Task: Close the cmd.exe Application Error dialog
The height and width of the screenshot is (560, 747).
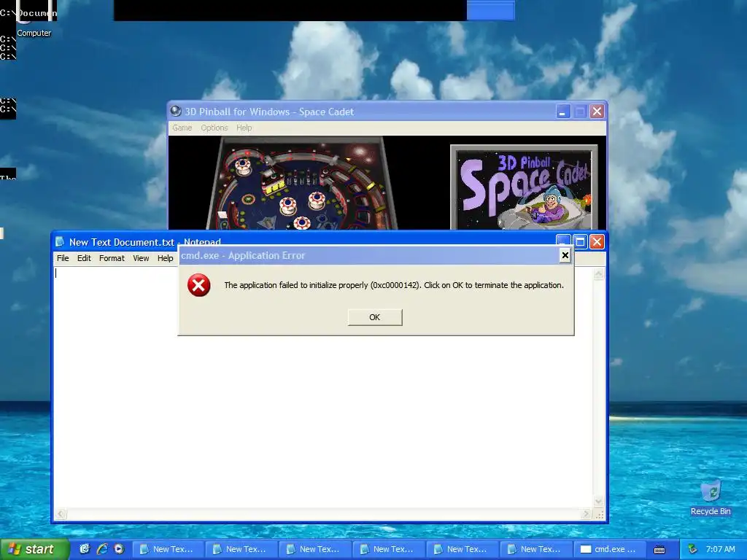Action: [x=565, y=255]
